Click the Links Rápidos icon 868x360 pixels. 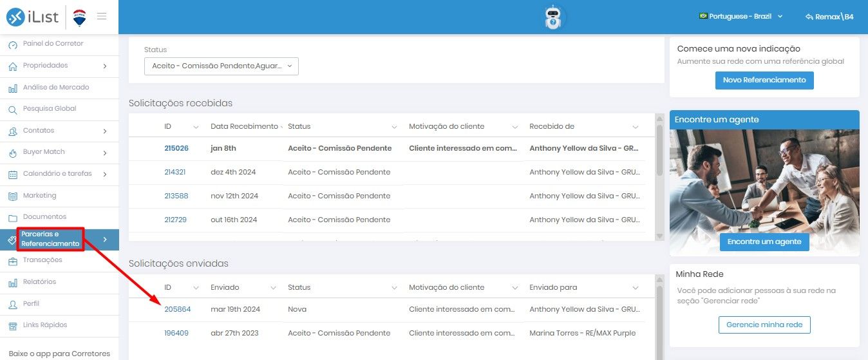pyautogui.click(x=13, y=326)
